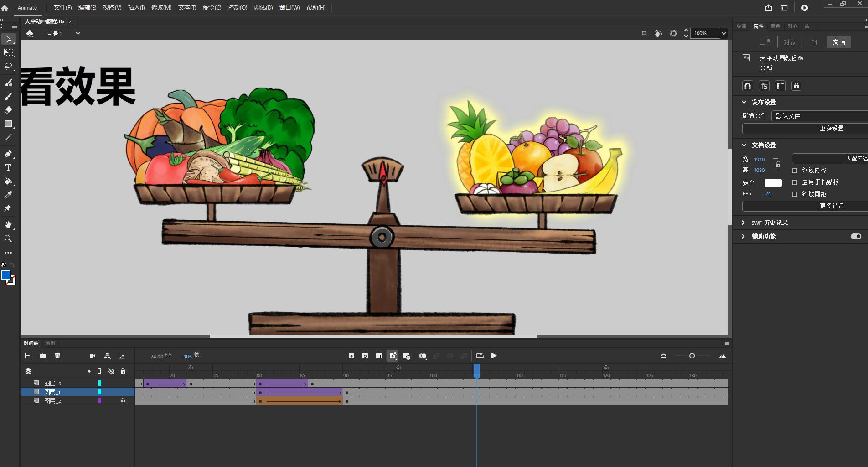Enable 应用于粘贴板 checkbox

click(795, 182)
